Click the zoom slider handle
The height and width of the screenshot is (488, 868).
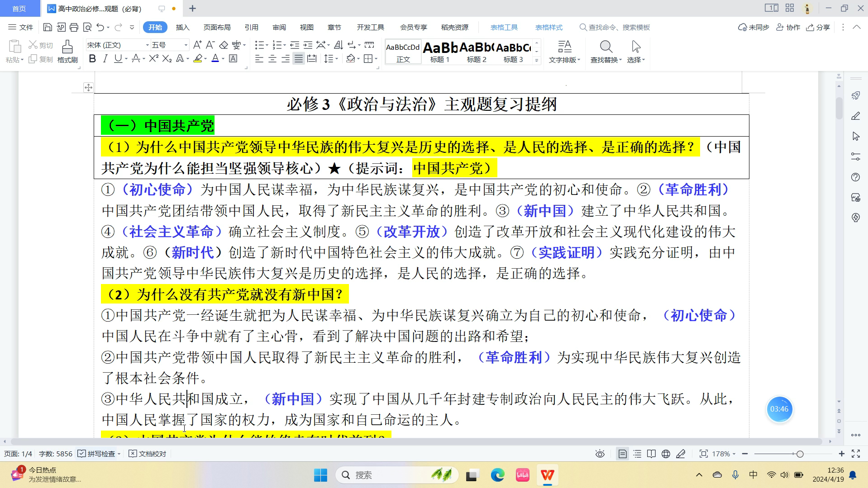(x=800, y=454)
